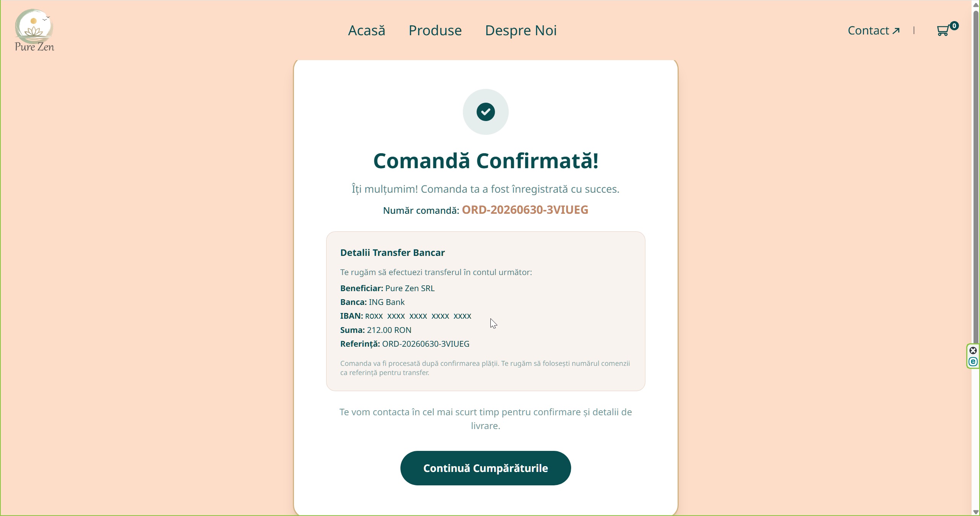The width and height of the screenshot is (980, 516).
Task: Click the arrow icon beside Contact
Action: (896, 31)
